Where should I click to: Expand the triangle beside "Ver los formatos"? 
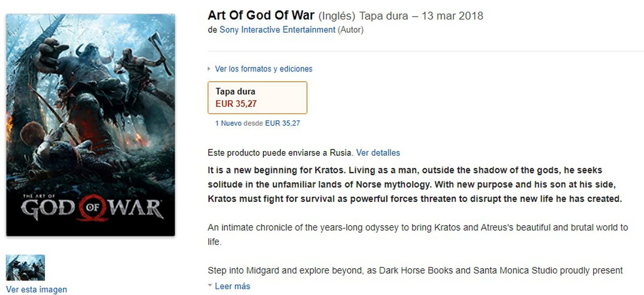(x=210, y=69)
